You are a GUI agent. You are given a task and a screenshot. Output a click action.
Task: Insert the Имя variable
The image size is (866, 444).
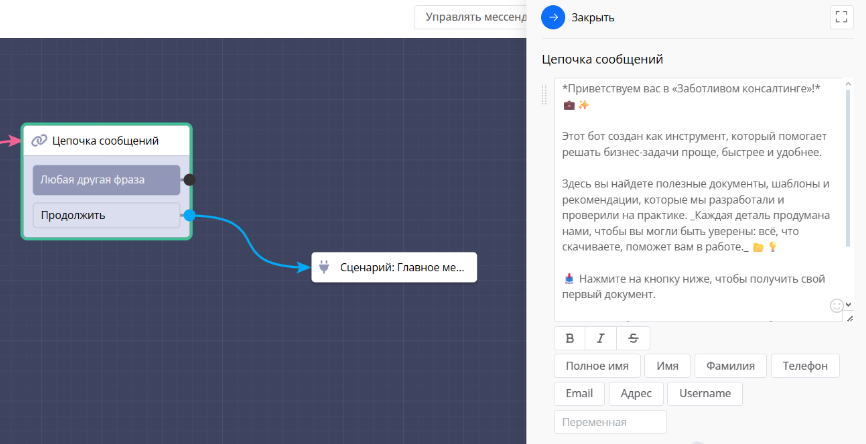[x=667, y=366]
